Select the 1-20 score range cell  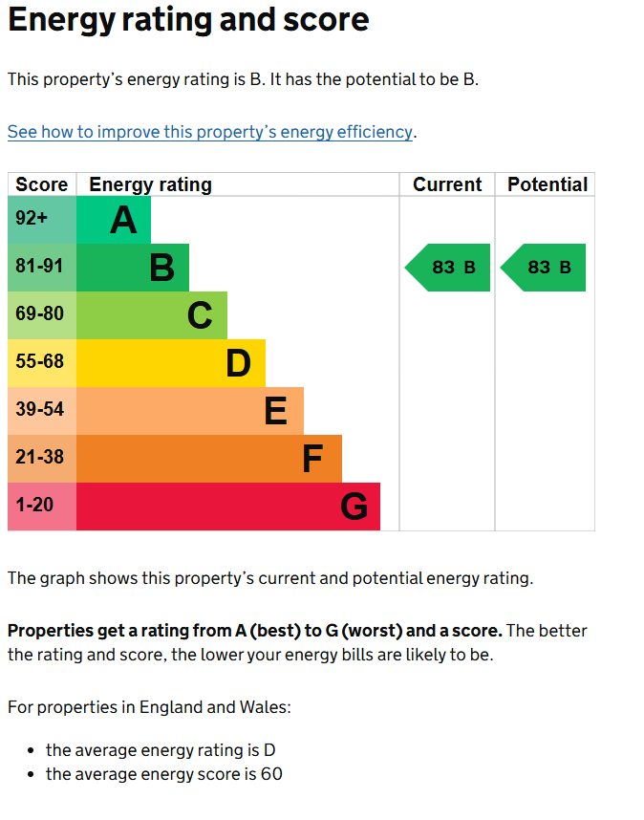pyautogui.click(x=42, y=507)
